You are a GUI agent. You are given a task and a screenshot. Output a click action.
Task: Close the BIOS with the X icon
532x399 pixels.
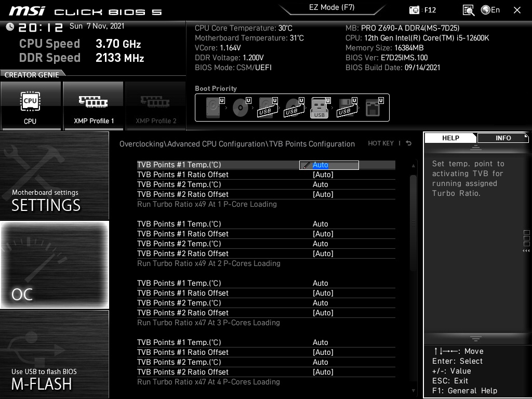click(517, 10)
